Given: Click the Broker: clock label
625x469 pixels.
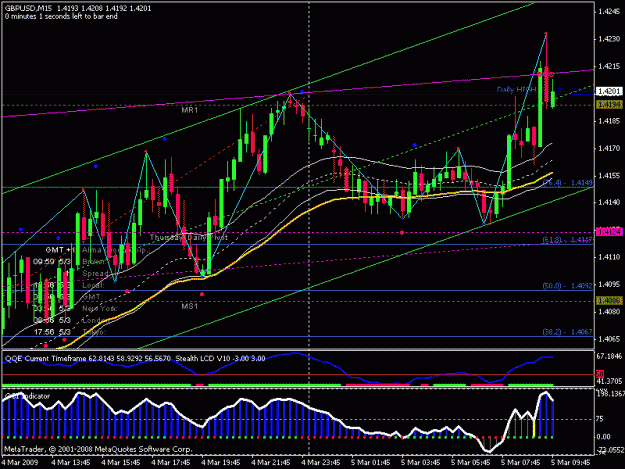Looking at the screenshot, I should point(95,262).
